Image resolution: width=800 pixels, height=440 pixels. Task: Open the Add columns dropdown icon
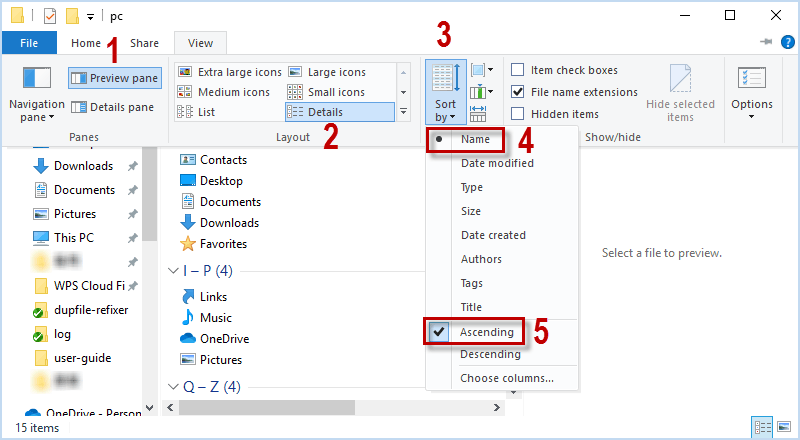point(482,92)
